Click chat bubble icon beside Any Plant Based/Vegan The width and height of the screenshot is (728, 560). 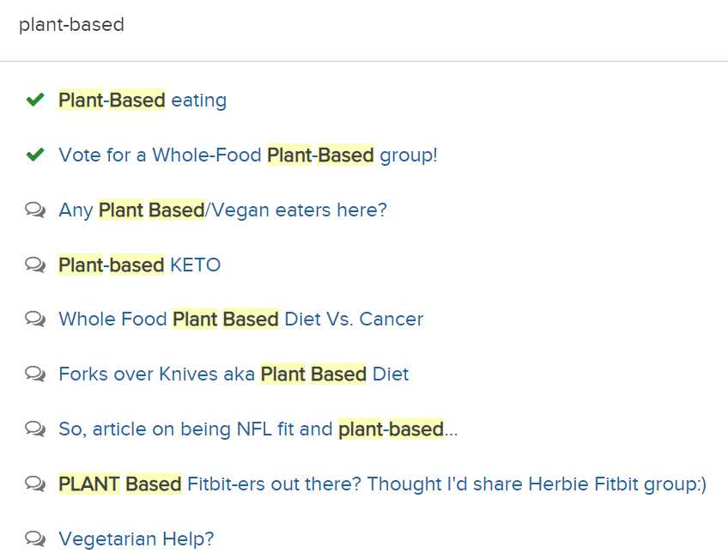click(35, 210)
